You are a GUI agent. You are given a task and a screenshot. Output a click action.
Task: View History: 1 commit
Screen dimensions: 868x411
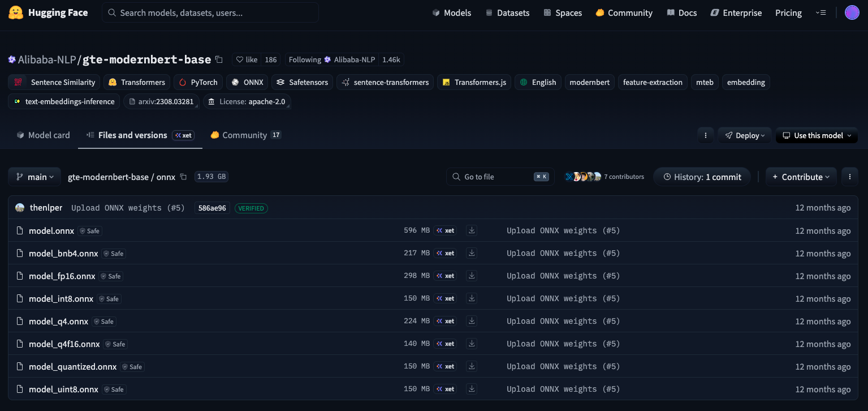701,177
